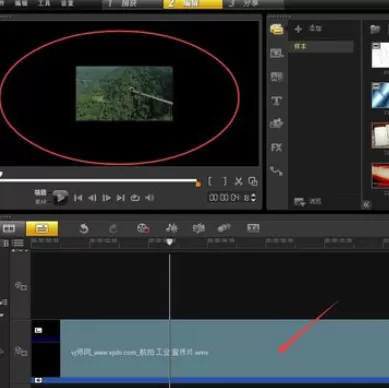Open the Media library panel
Viewport: 389px width, 388px height.
coord(276,29)
